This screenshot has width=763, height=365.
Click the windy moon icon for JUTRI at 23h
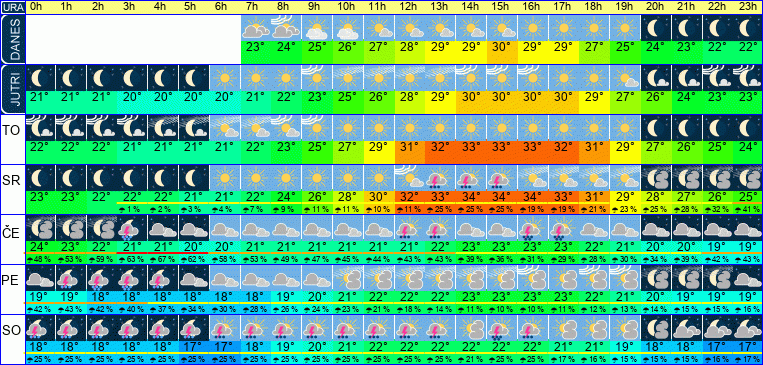point(748,78)
